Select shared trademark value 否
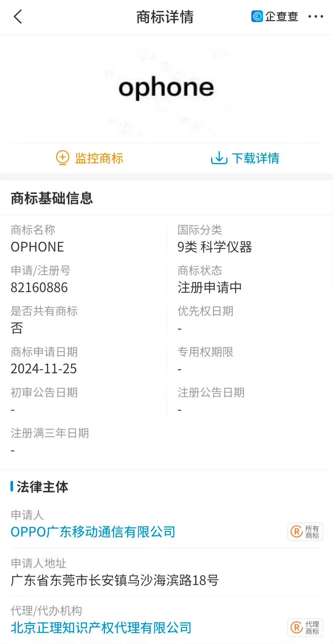The image size is (333, 644). (17, 328)
